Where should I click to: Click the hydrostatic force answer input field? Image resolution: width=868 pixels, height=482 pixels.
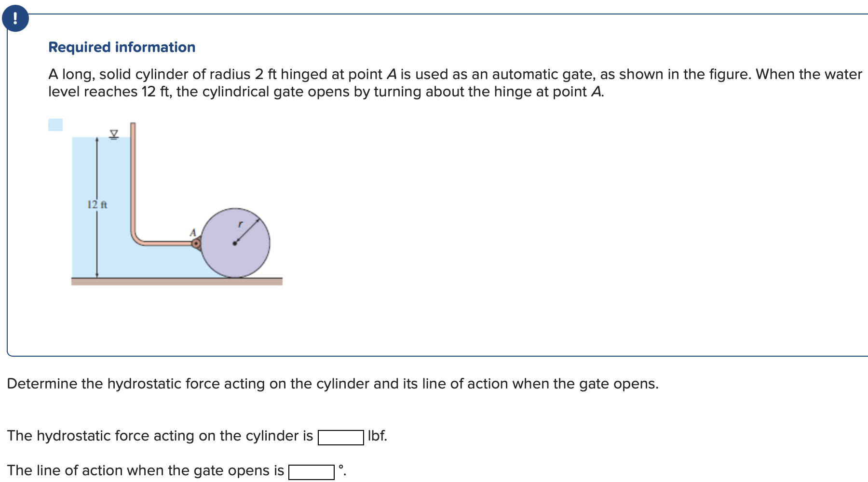tap(340, 437)
